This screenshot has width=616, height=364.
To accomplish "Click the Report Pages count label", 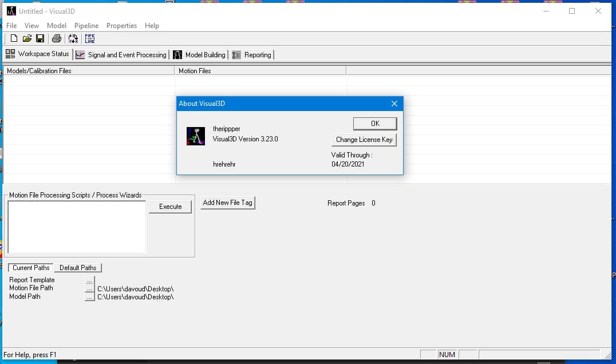I will pyautogui.click(x=351, y=203).
